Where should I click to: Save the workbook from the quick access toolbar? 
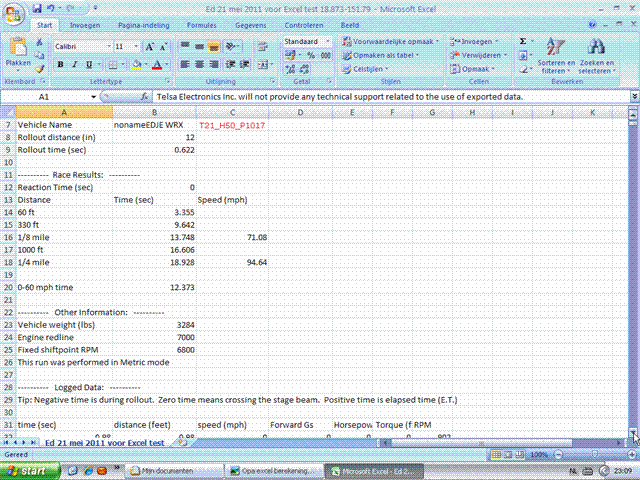(37, 8)
